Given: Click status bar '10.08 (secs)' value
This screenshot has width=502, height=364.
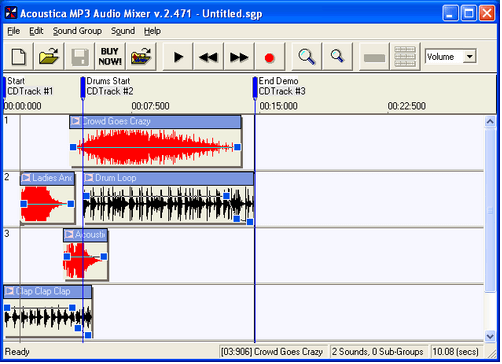Looking at the screenshot, I should (455, 352).
